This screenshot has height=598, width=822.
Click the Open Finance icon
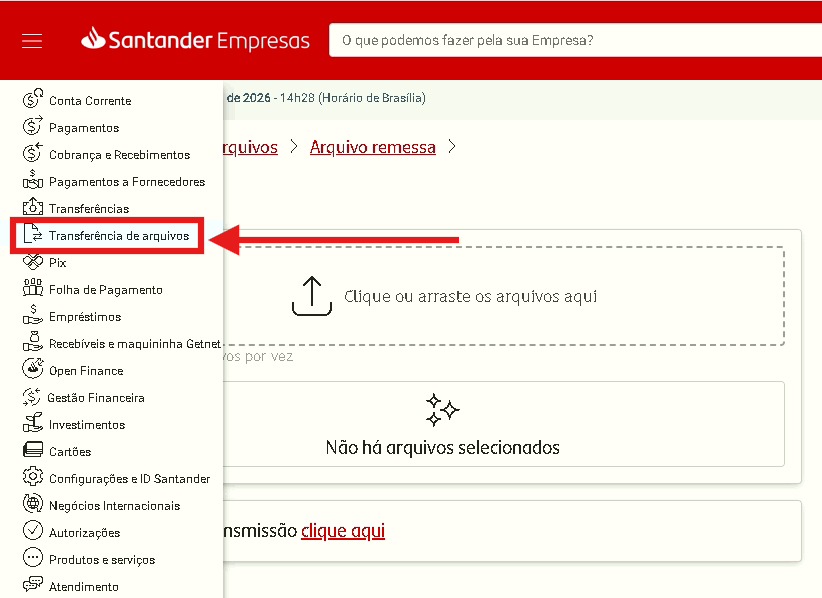(x=33, y=368)
